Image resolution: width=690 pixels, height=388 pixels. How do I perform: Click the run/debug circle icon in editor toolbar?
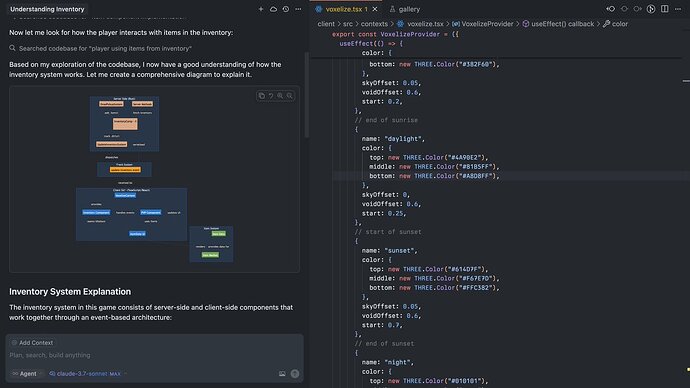pyautogui.click(x=651, y=9)
